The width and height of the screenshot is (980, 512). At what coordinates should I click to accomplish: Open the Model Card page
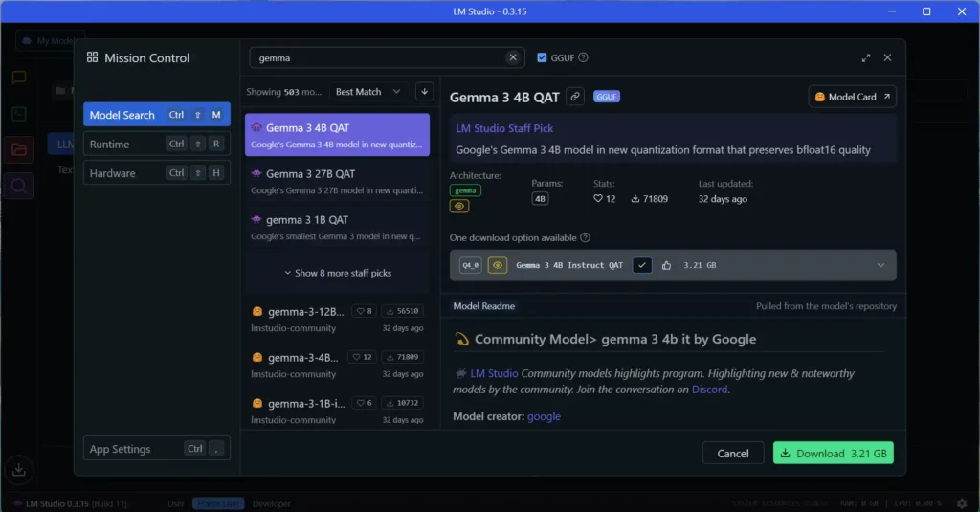(853, 97)
